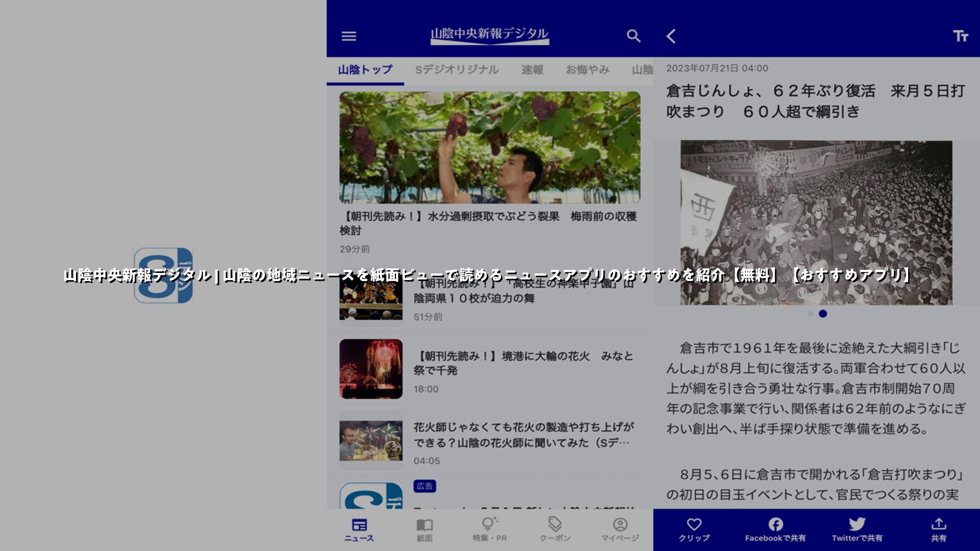This screenshot has width=980, height=551.
Task: Read 花火師じゃなくても花火の製造 headline
Action: coord(524,435)
